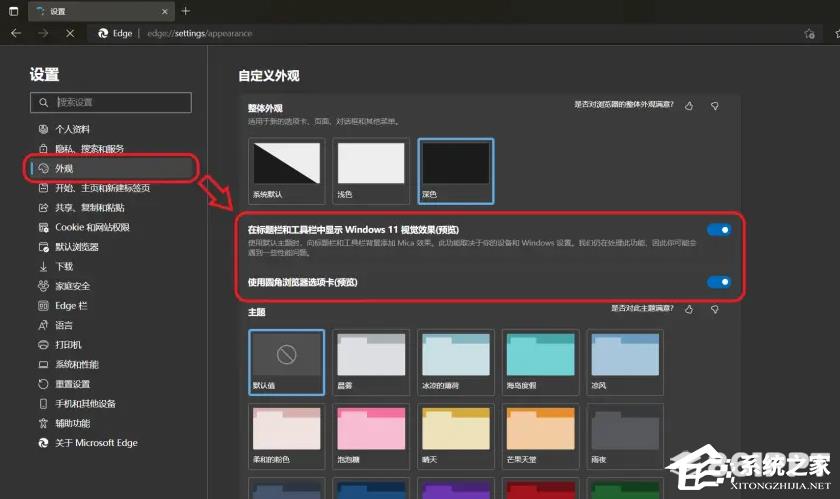The width and height of the screenshot is (840, 499).
Task: Select the 深色 overall appearance
Action: point(456,171)
